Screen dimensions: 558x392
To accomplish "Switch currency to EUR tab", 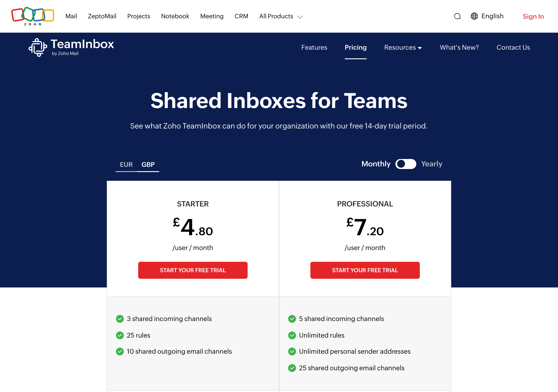I will click(126, 164).
